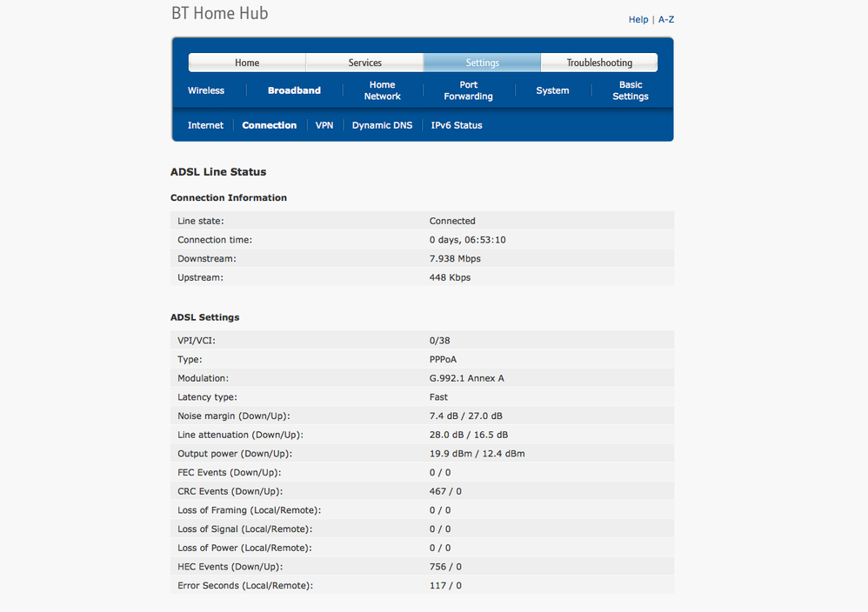Select the Connection sub-page

[x=269, y=125]
